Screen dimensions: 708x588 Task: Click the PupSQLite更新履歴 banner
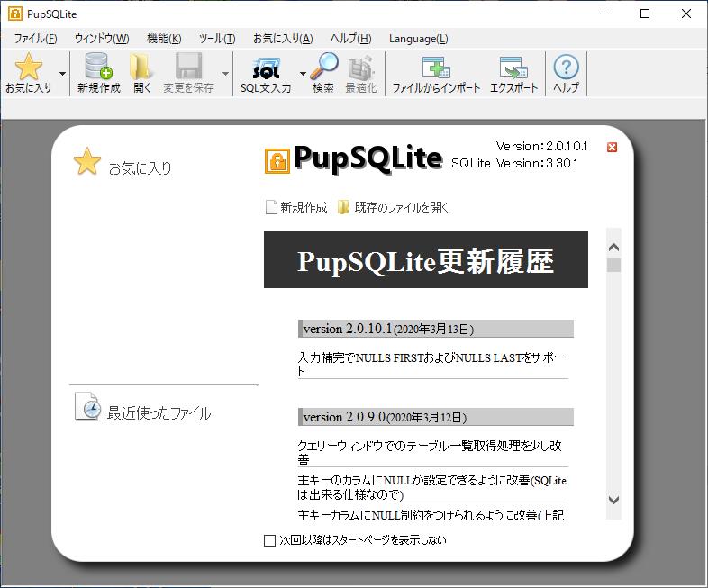click(426, 259)
